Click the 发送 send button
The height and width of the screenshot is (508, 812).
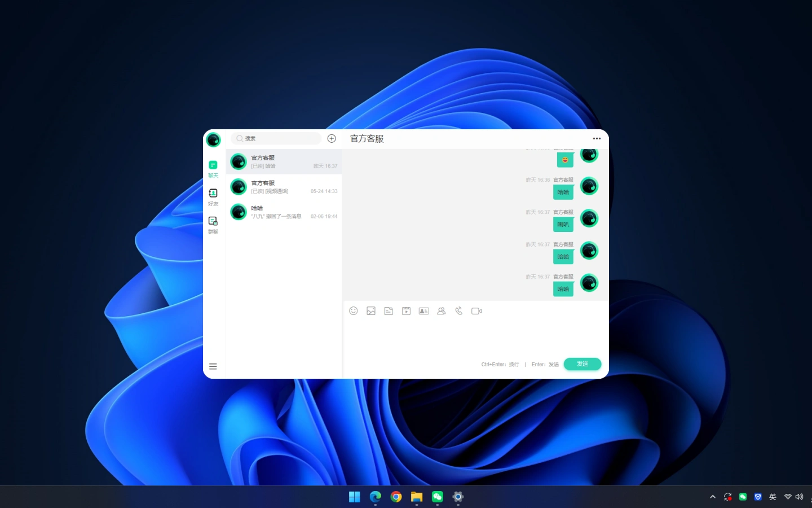[582, 364]
